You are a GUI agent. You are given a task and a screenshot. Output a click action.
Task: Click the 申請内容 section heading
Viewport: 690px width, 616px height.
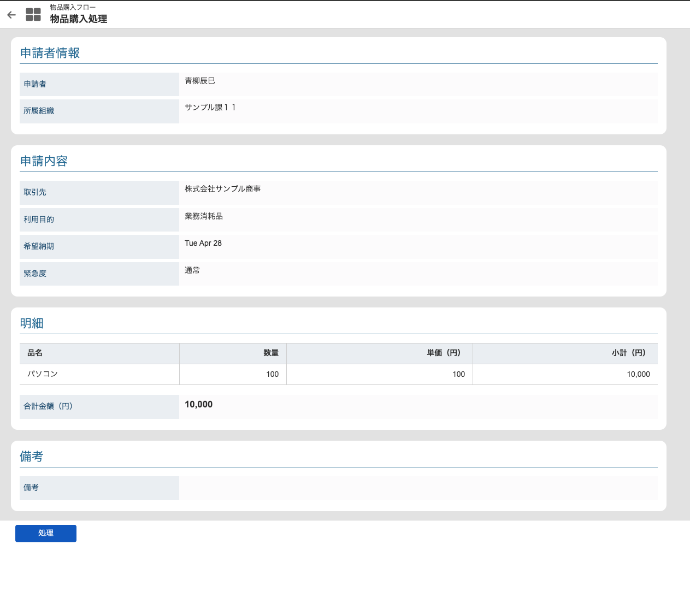tap(44, 161)
